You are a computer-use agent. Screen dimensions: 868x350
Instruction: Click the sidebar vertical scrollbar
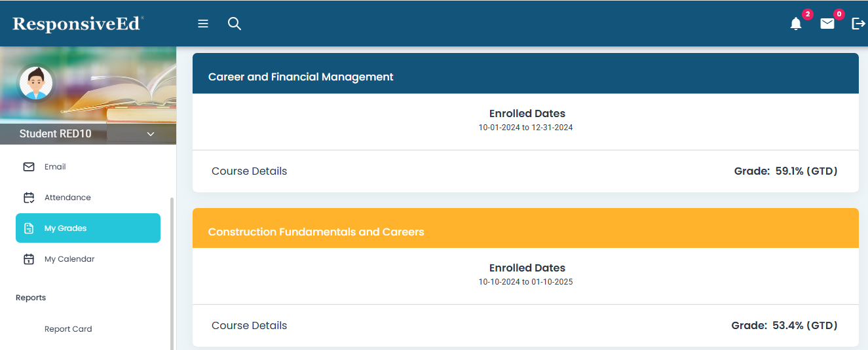coord(172,275)
